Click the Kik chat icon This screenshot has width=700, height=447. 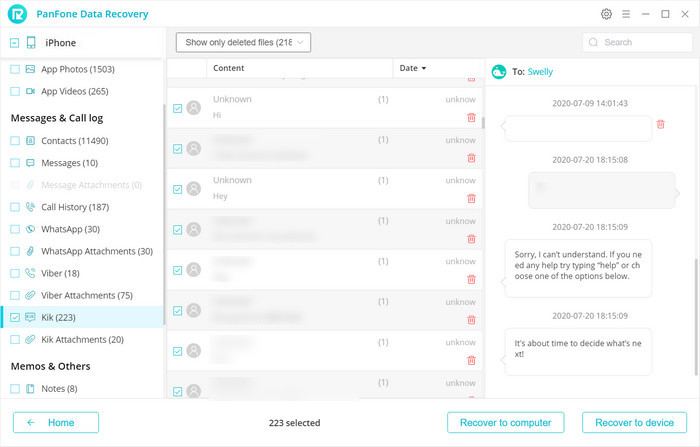pos(30,317)
